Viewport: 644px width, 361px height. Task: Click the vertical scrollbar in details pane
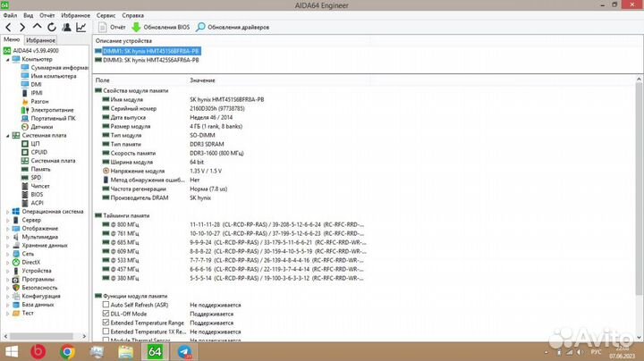[x=639, y=188]
